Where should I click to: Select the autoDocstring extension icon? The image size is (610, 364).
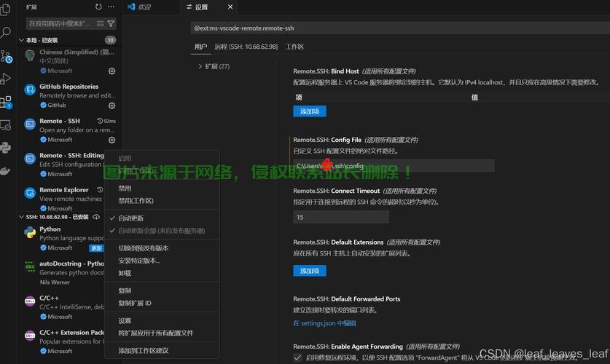point(30,267)
